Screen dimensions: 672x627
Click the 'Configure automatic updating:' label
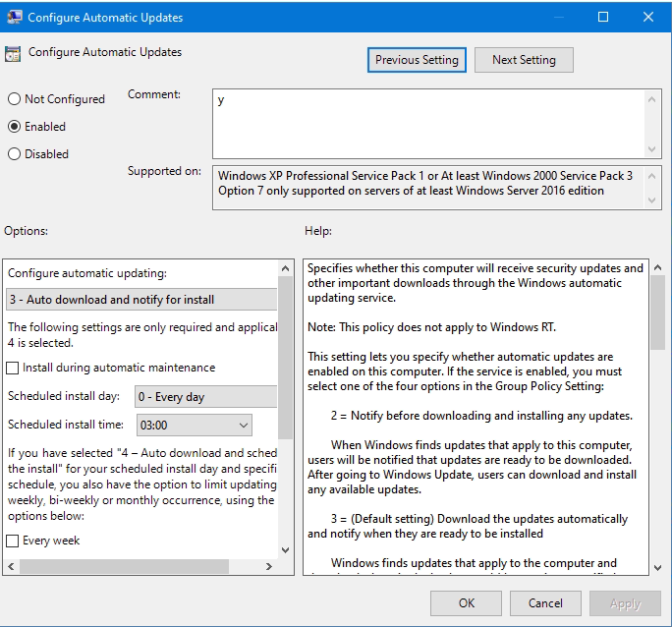click(87, 273)
